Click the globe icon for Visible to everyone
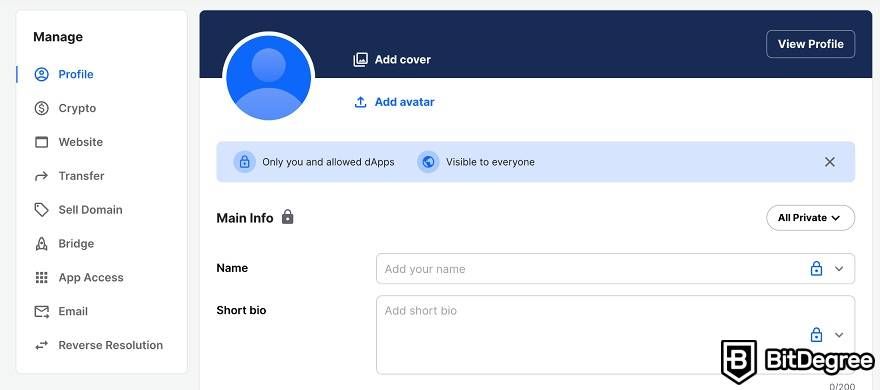880x390 pixels. coord(428,162)
